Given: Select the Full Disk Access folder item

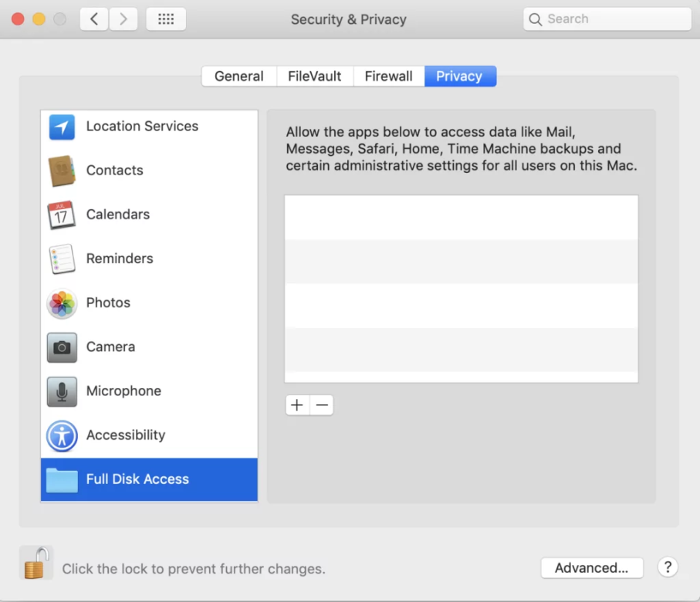Looking at the screenshot, I should (x=149, y=479).
